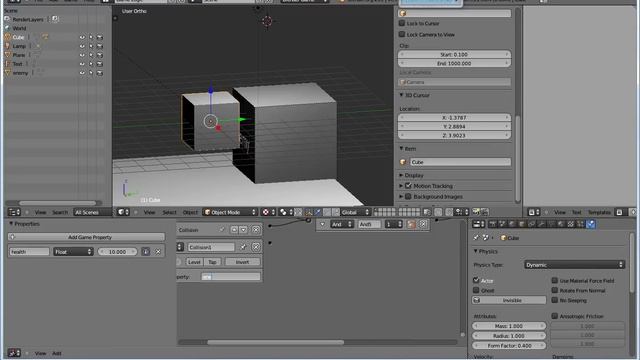Hide the Cube in the outliner

[x=82, y=37]
